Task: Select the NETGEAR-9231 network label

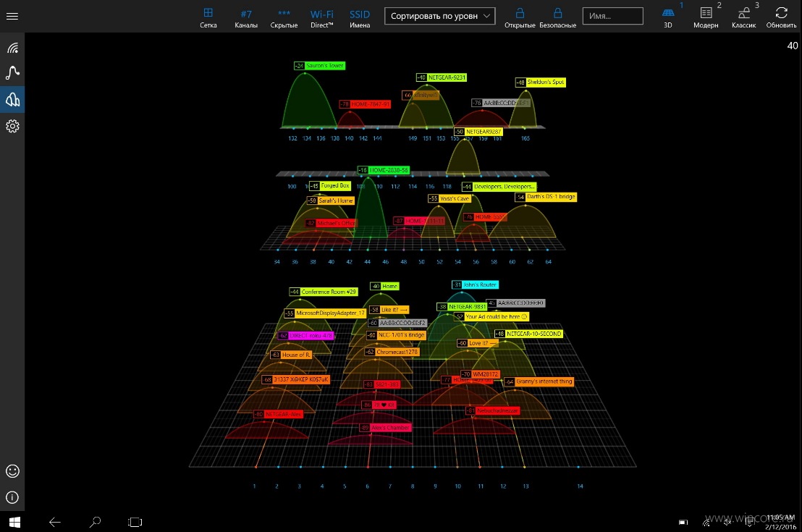Action: [x=442, y=77]
